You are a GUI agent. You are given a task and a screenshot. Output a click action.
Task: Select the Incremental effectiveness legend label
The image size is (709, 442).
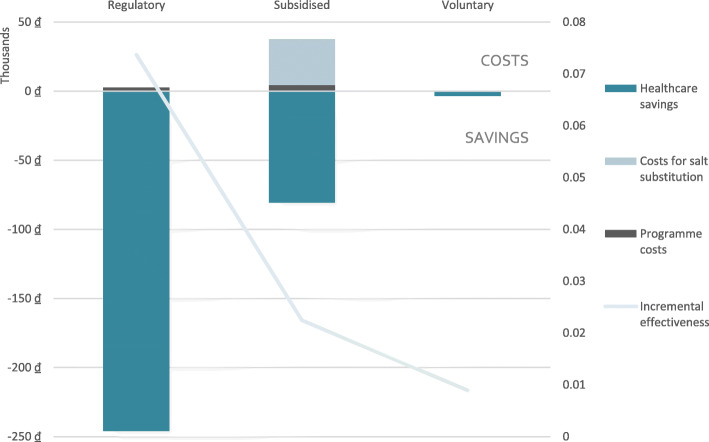pos(672,313)
